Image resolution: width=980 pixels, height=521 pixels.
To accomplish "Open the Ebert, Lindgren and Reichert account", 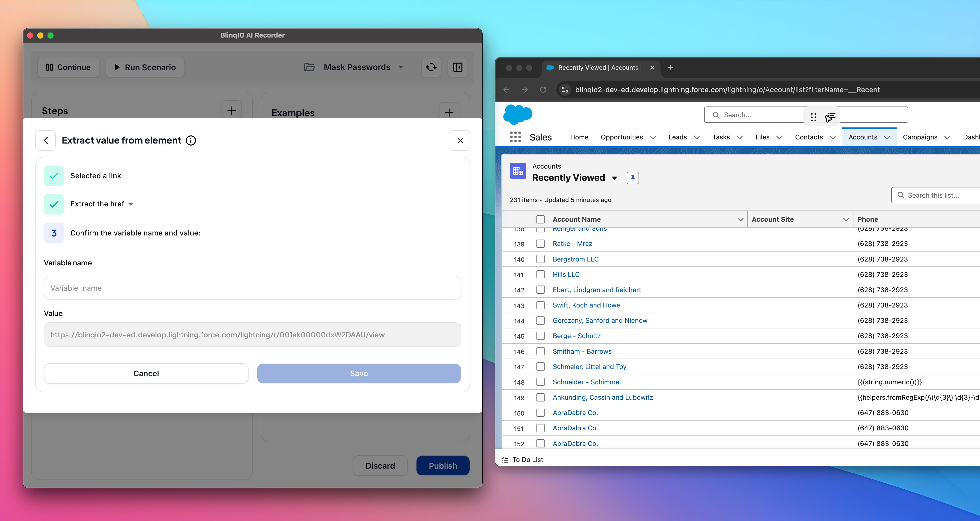I will point(596,290).
